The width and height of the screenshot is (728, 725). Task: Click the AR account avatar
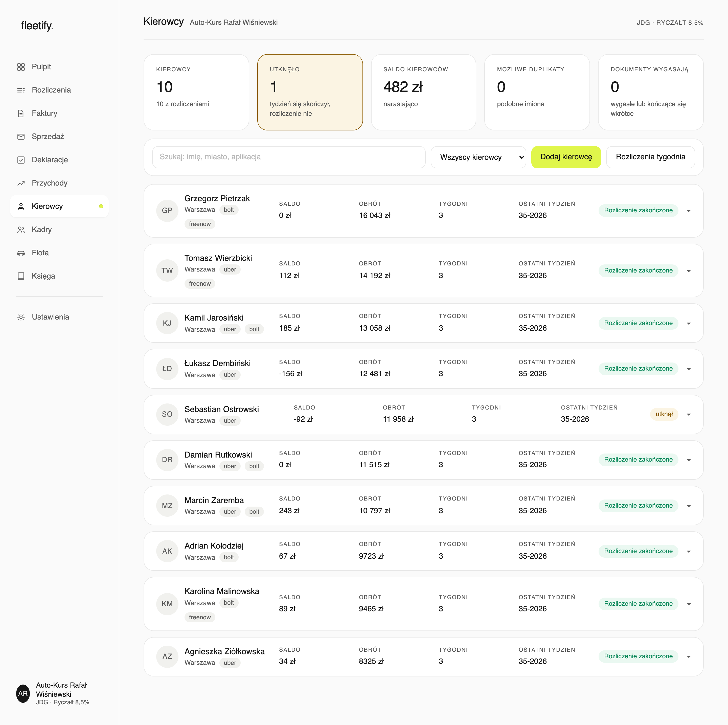[x=23, y=693]
